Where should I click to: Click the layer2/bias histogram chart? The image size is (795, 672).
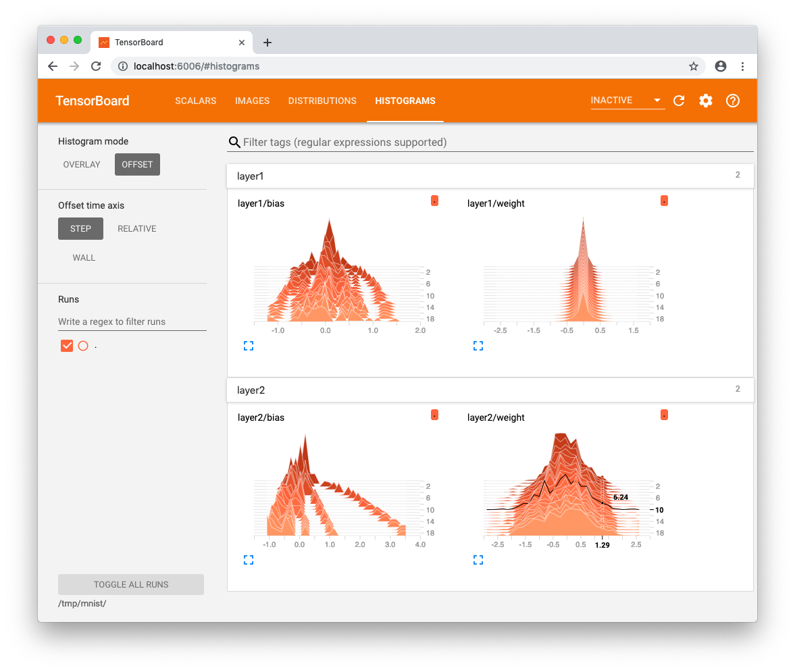(337, 490)
